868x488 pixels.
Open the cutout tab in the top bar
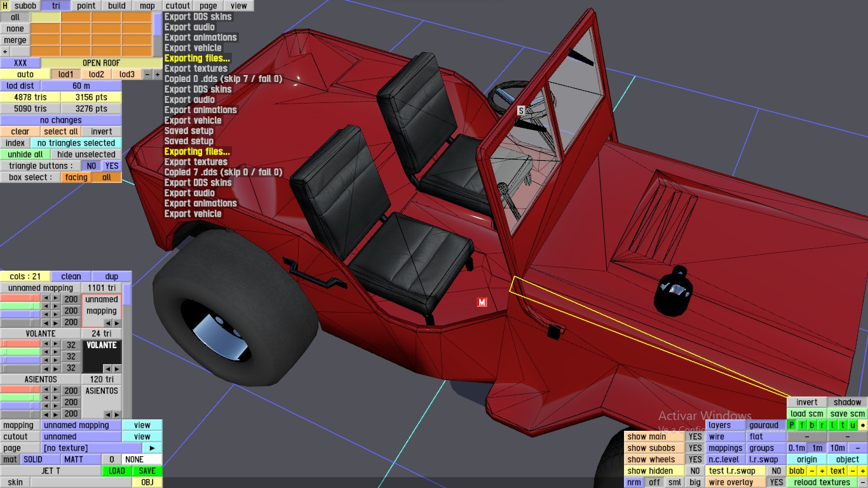coord(178,6)
